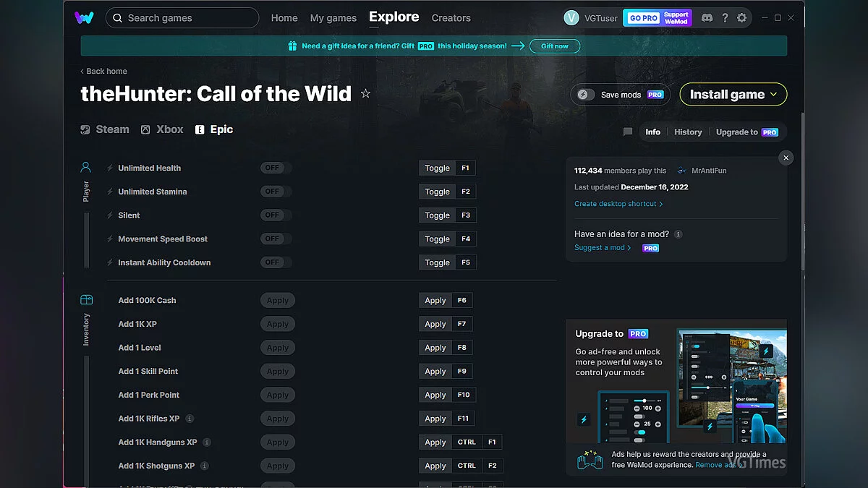Click CTRL F1 hotkey for Handguns XP
868x488 pixels.
(460, 442)
